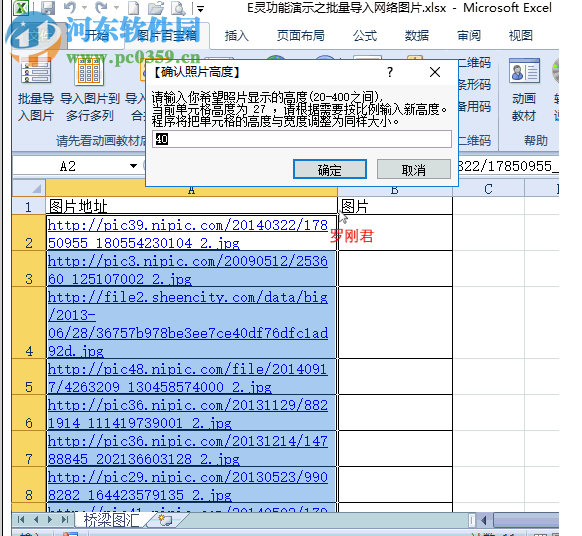This screenshot has width=582, height=536.
Task: Click the 动画教材 help icon
Action: (x=524, y=90)
